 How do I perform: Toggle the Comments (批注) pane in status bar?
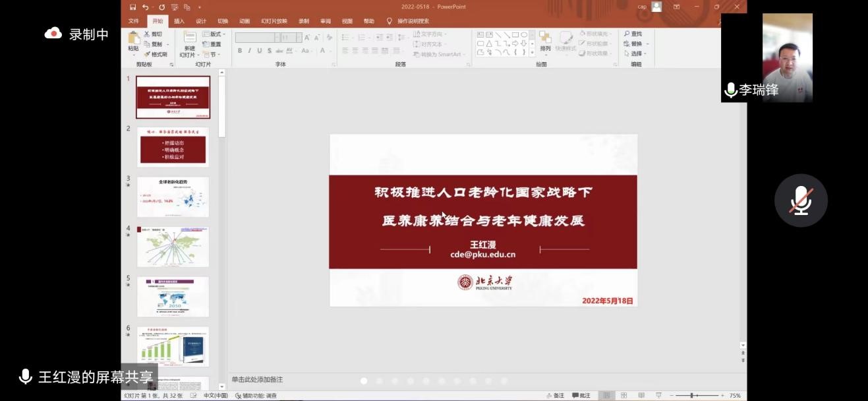coord(581,396)
